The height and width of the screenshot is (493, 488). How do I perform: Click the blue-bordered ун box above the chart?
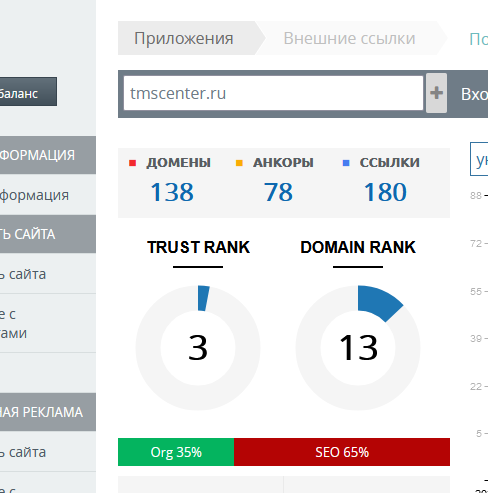click(x=479, y=159)
